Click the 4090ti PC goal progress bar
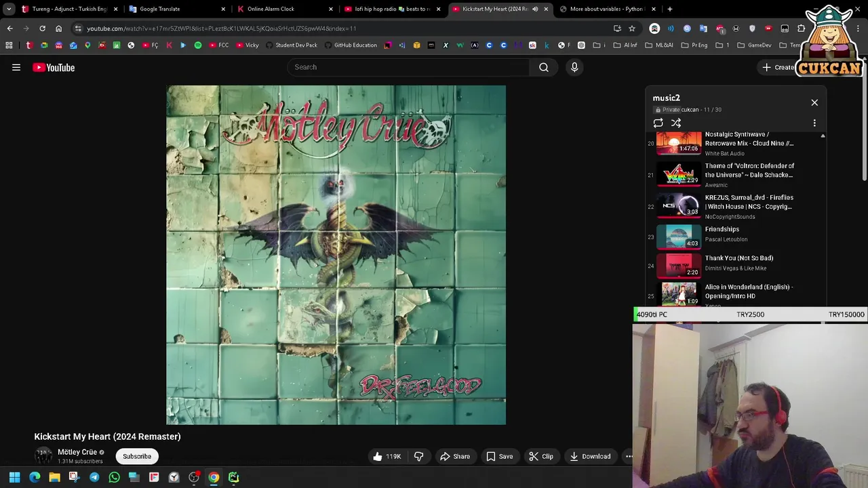The width and height of the screenshot is (868, 488). point(751,314)
